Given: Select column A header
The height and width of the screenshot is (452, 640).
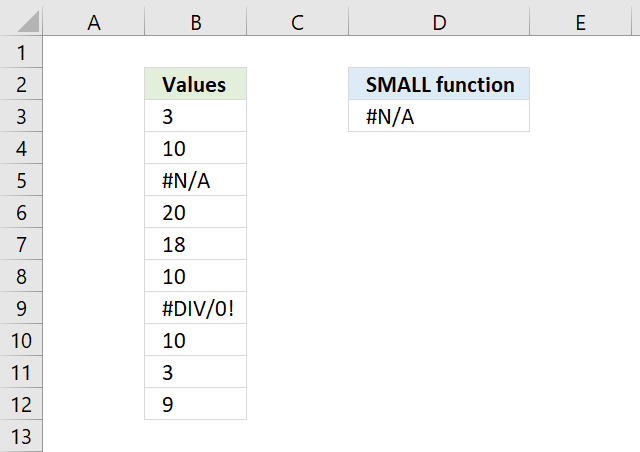Looking at the screenshot, I should [93, 22].
